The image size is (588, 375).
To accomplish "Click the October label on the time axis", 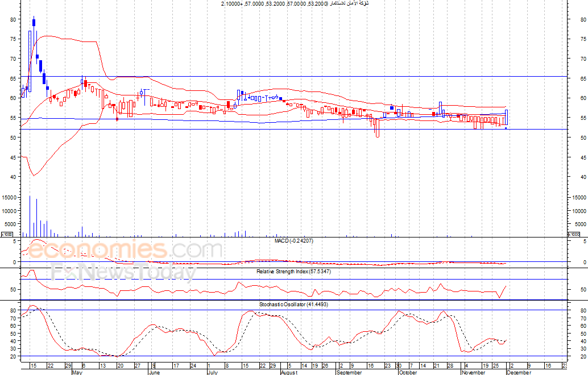I will click(x=408, y=373).
